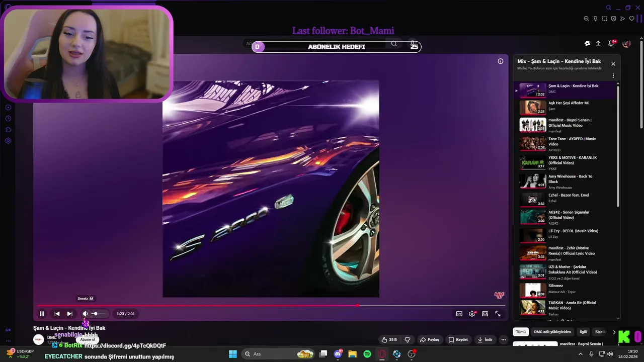Enter fullscreen mode
644x362 pixels.
498,314
